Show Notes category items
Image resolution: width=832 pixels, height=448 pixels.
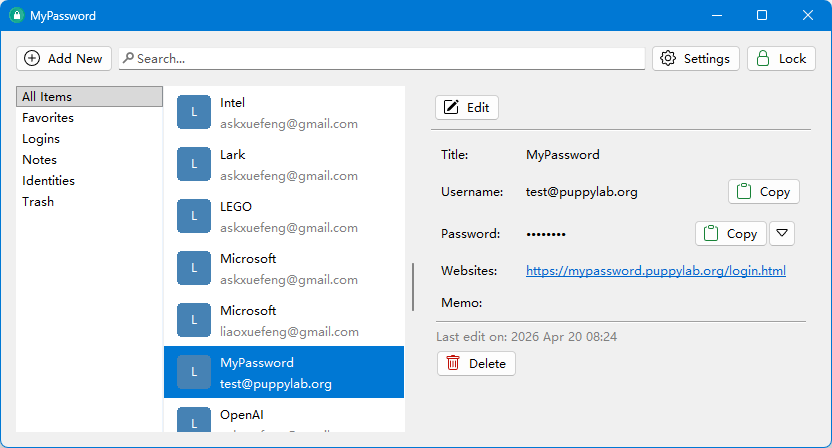[x=40, y=160]
